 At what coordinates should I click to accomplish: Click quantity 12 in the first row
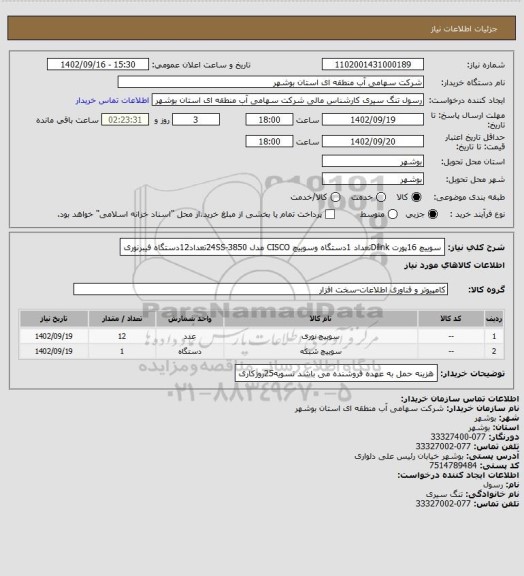click(x=122, y=336)
